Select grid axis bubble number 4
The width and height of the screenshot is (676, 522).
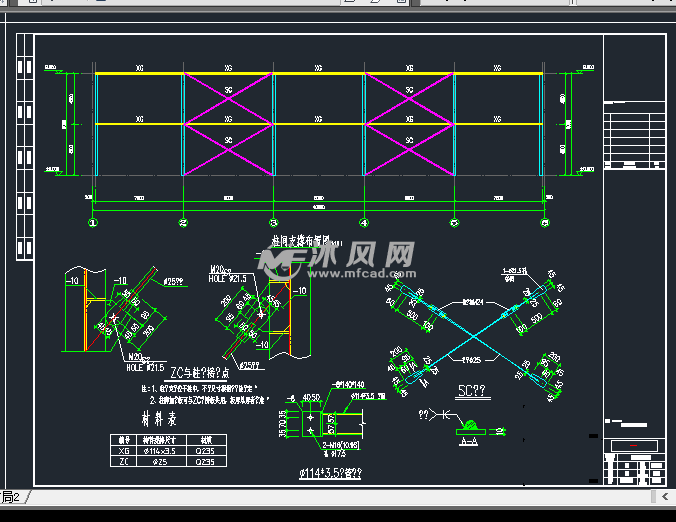tap(364, 222)
